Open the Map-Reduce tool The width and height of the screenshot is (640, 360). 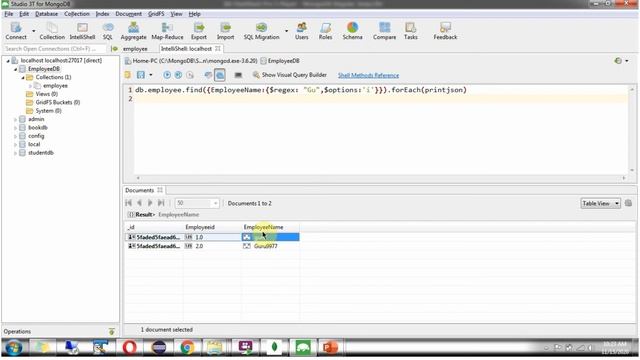tap(167, 31)
